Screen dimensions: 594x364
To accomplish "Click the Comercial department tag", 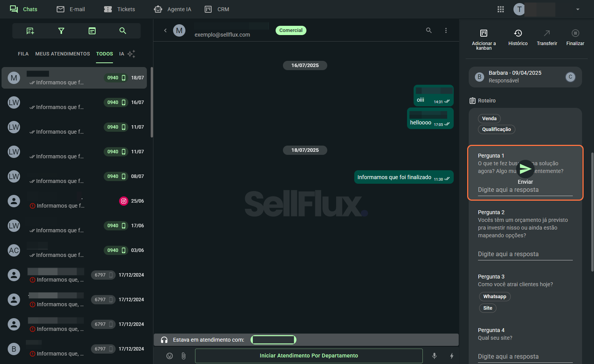I will point(291,30).
